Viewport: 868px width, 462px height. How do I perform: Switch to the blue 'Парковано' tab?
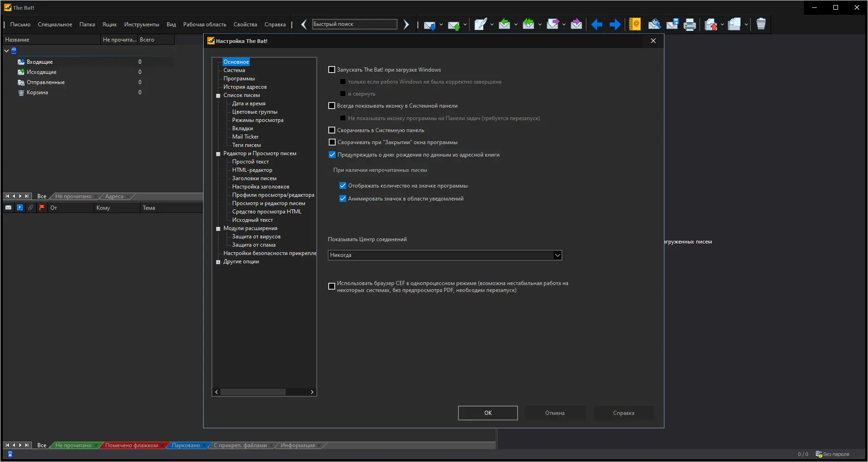[186, 445]
